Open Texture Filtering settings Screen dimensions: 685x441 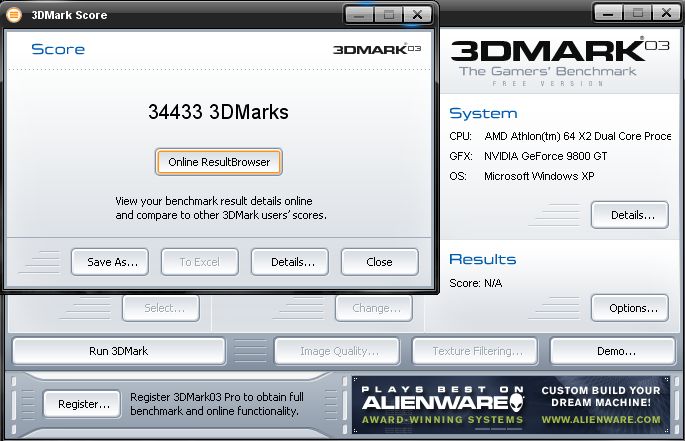475,351
